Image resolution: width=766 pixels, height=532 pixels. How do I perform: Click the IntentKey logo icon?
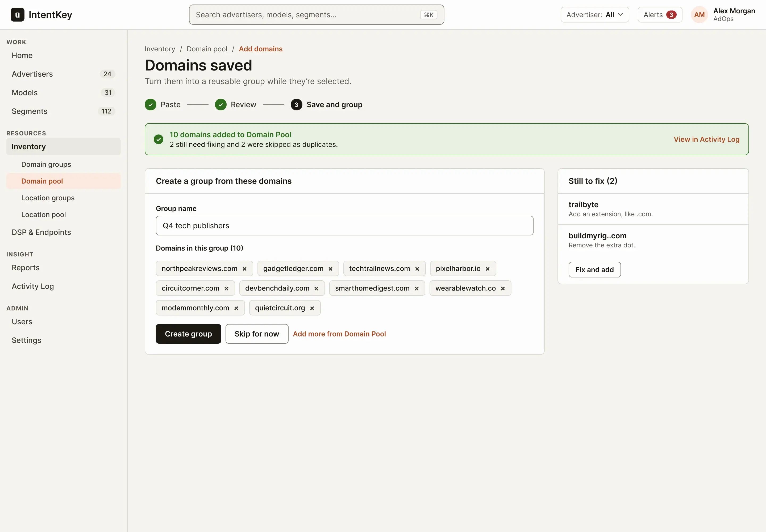(17, 15)
